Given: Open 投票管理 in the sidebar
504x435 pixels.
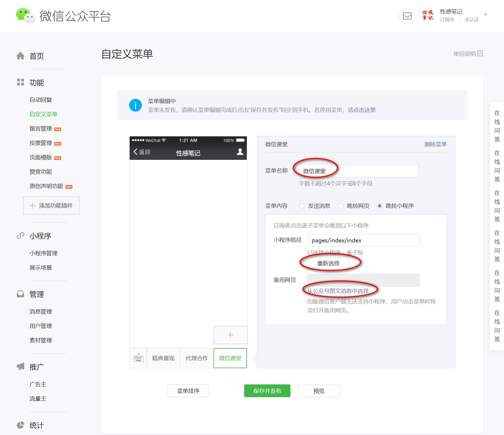Looking at the screenshot, I should pos(41,143).
